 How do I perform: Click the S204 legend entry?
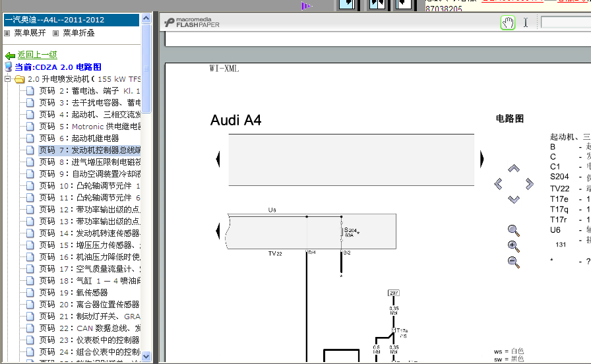point(559,176)
